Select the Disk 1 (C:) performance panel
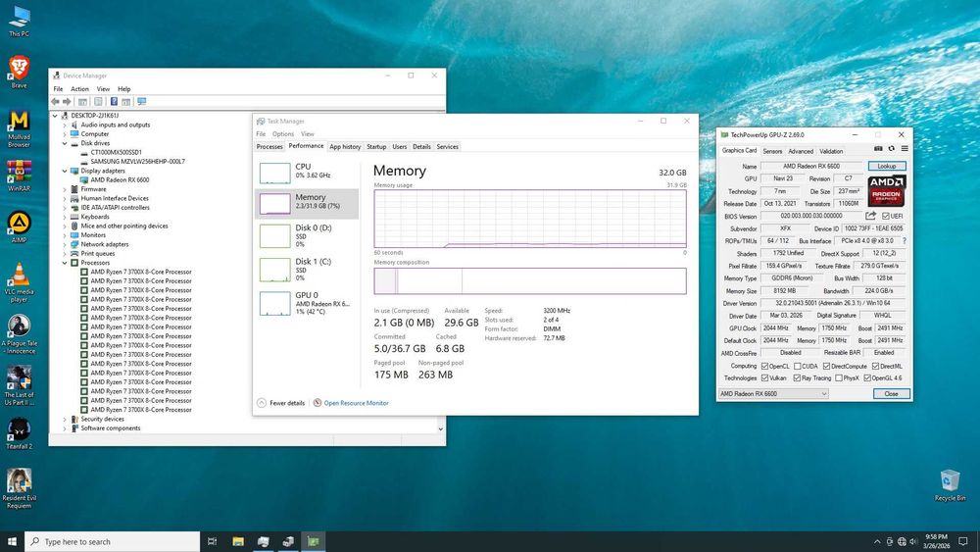The image size is (980, 552). 307,270
